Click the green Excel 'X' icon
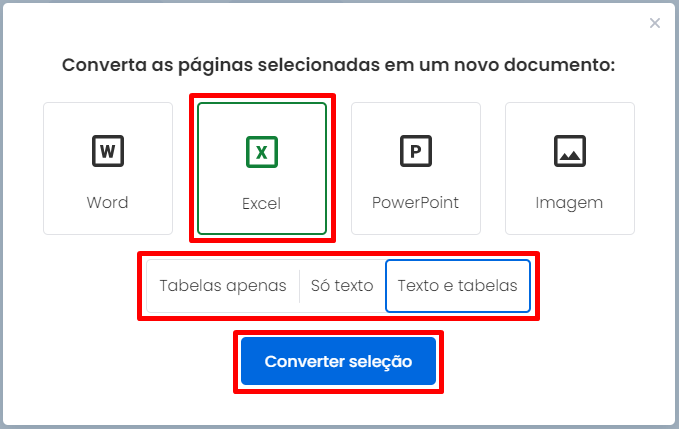Viewport: 679px width, 429px height. point(262,152)
